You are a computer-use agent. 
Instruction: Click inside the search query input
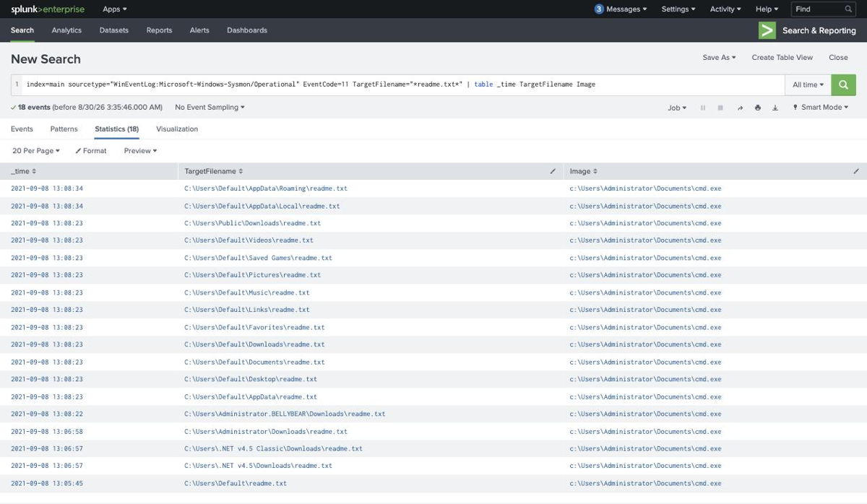click(x=403, y=84)
